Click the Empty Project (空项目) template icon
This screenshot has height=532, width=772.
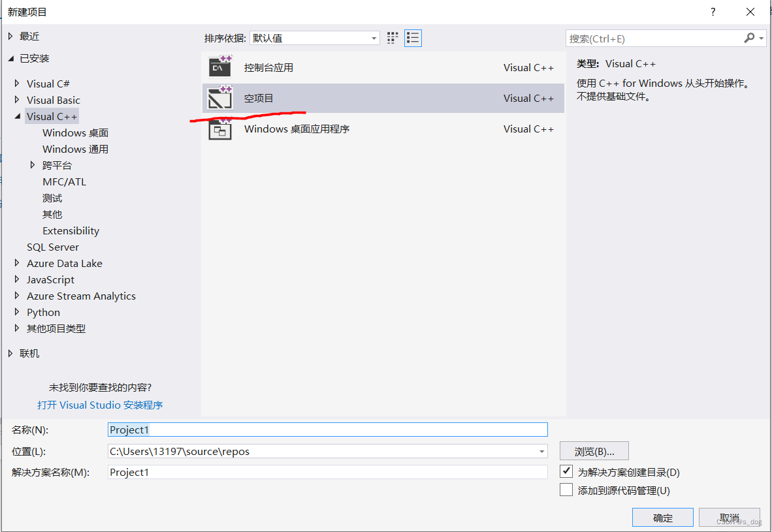click(220, 97)
